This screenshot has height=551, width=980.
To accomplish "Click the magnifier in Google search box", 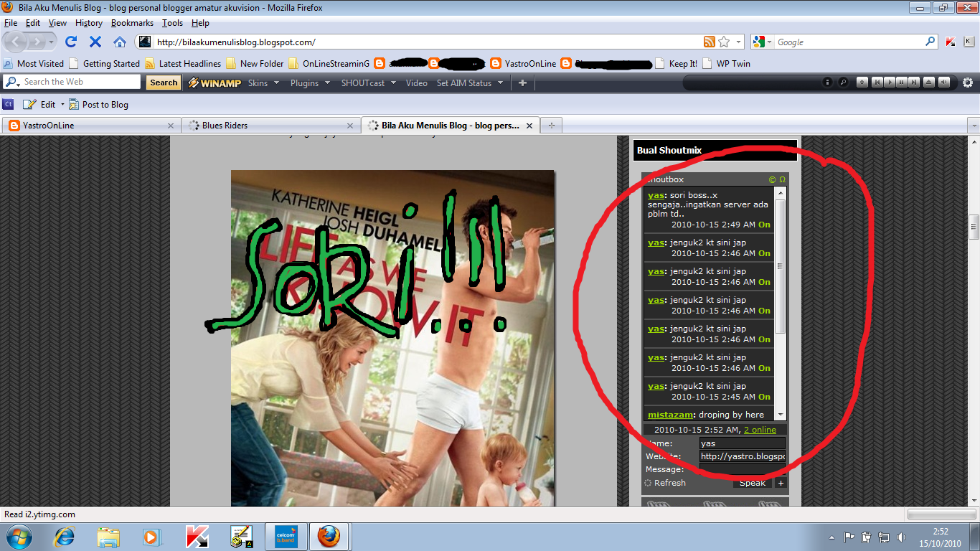I will coord(930,42).
